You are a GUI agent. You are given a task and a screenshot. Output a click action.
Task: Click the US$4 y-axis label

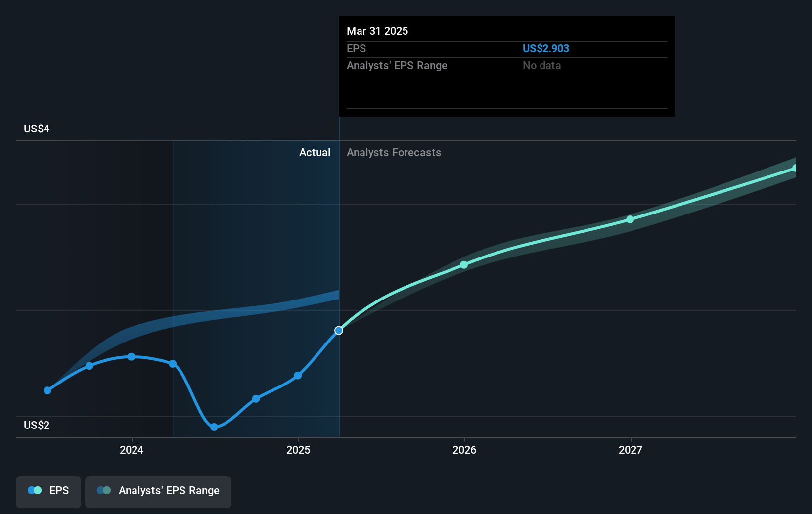pos(37,129)
